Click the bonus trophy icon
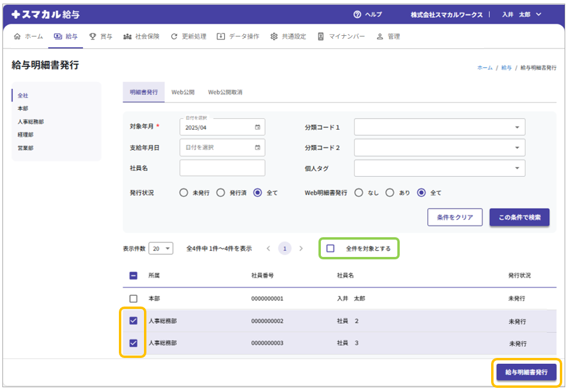The image size is (570, 392). pos(93,36)
